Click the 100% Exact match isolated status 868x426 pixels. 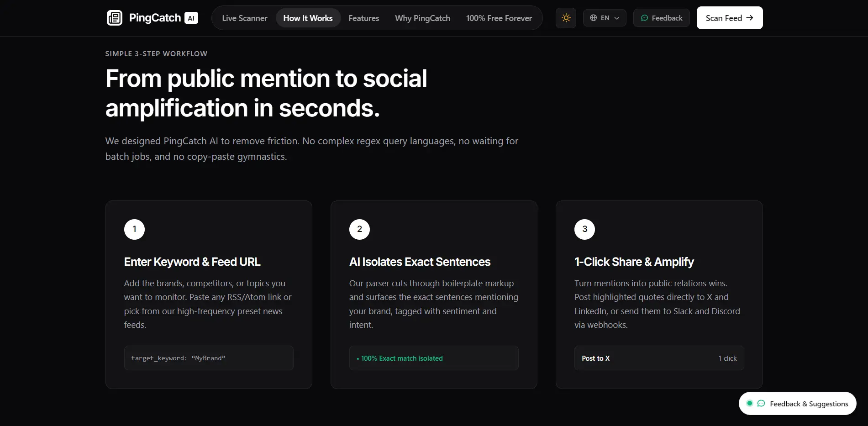tap(434, 358)
